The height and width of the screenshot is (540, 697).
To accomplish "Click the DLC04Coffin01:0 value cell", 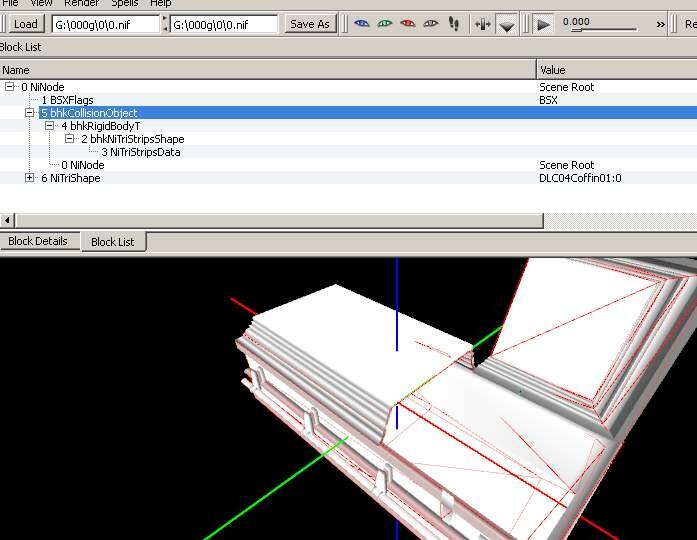I will [580, 178].
